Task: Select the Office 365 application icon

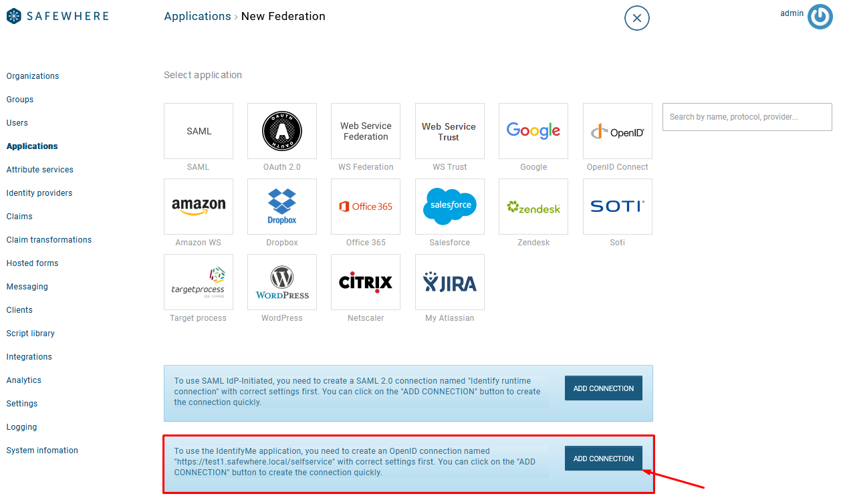Action: click(366, 207)
